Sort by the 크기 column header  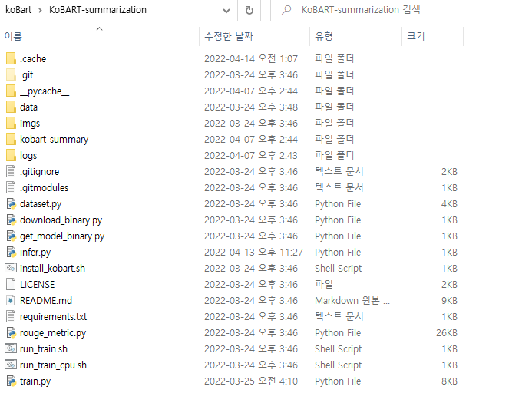(x=415, y=36)
